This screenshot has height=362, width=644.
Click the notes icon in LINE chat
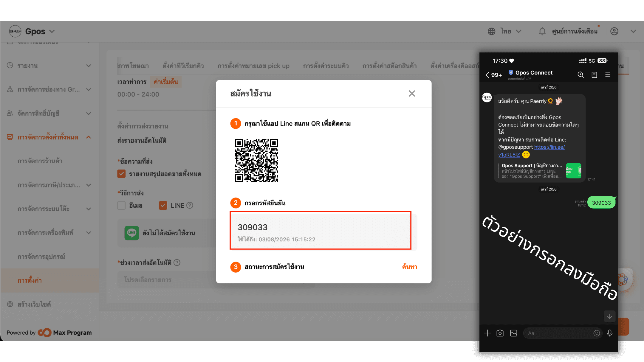pyautogui.click(x=594, y=75)
